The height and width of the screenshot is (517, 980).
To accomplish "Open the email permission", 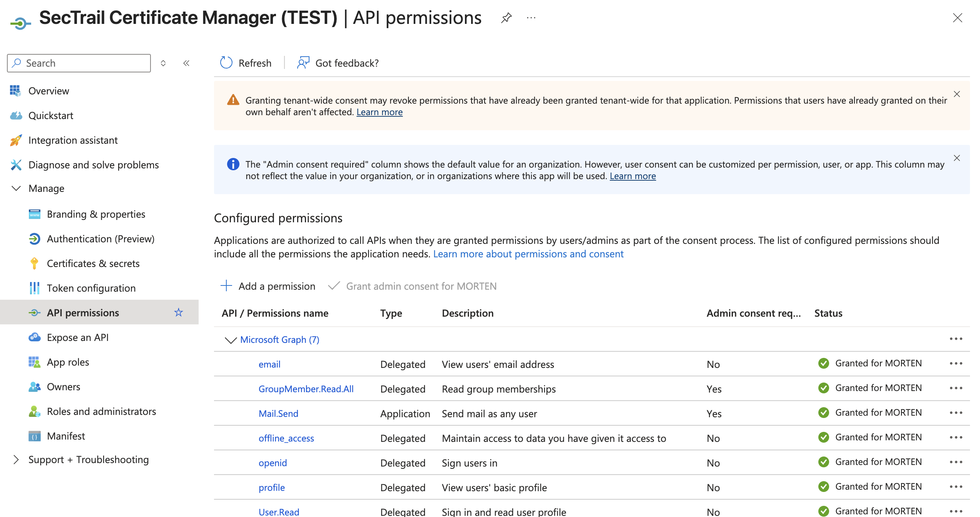I will 269,364.
